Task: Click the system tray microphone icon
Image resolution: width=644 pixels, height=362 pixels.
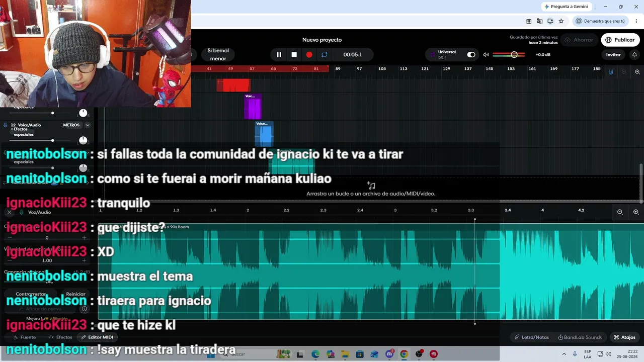Action: [x=575, y=354]
